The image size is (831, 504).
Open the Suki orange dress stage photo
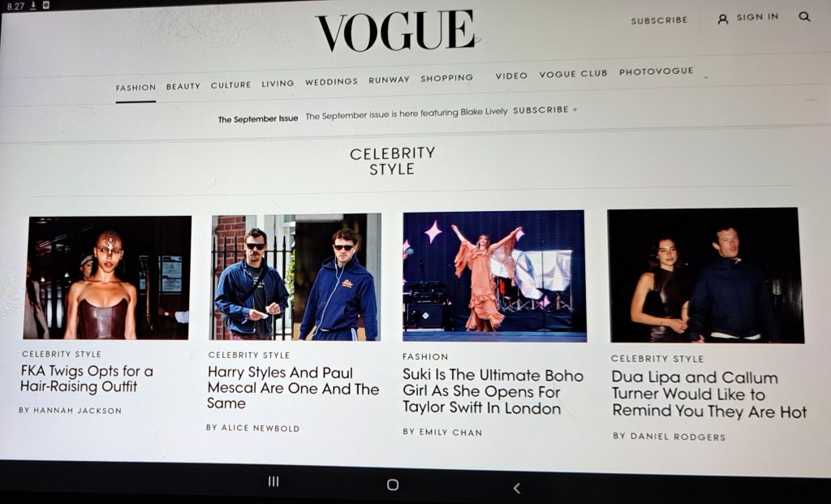coord(494,276)
